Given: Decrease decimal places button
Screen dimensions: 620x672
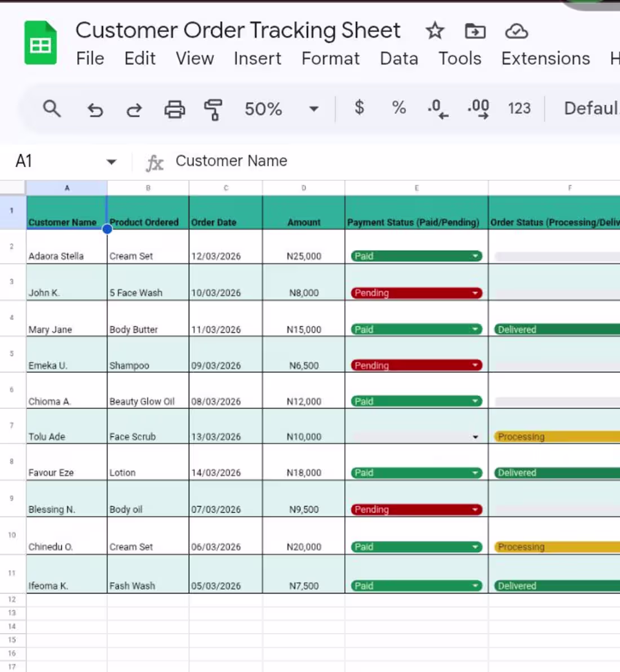Looking at the screenshot, I should click(438, 108).
